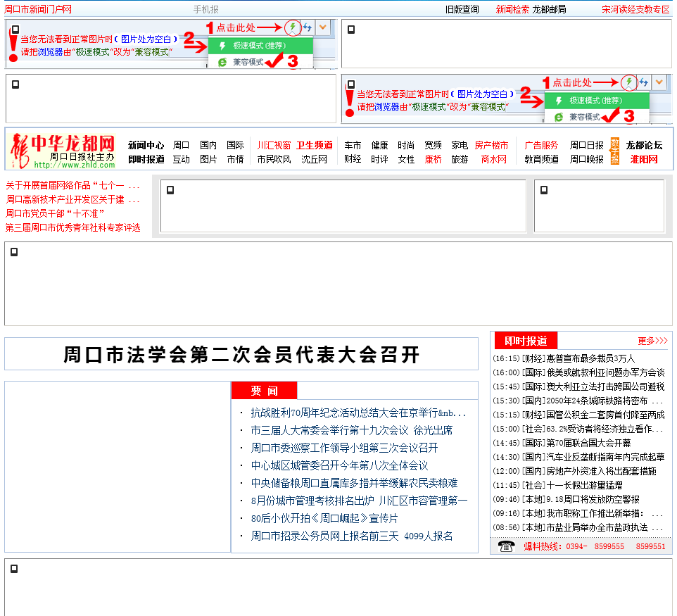
Task: Open notice 第三届周口市优秀青年社科专家评选
Action: tap(72, 227)
